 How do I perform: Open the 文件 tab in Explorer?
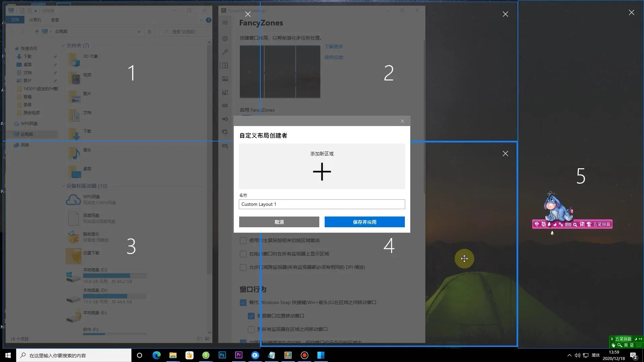15,20
